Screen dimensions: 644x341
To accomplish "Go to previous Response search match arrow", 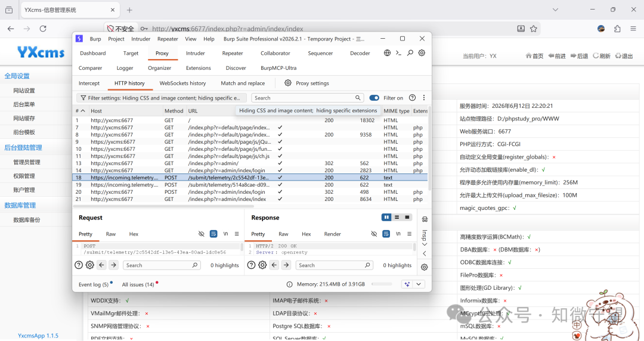I will coord(274,265).
